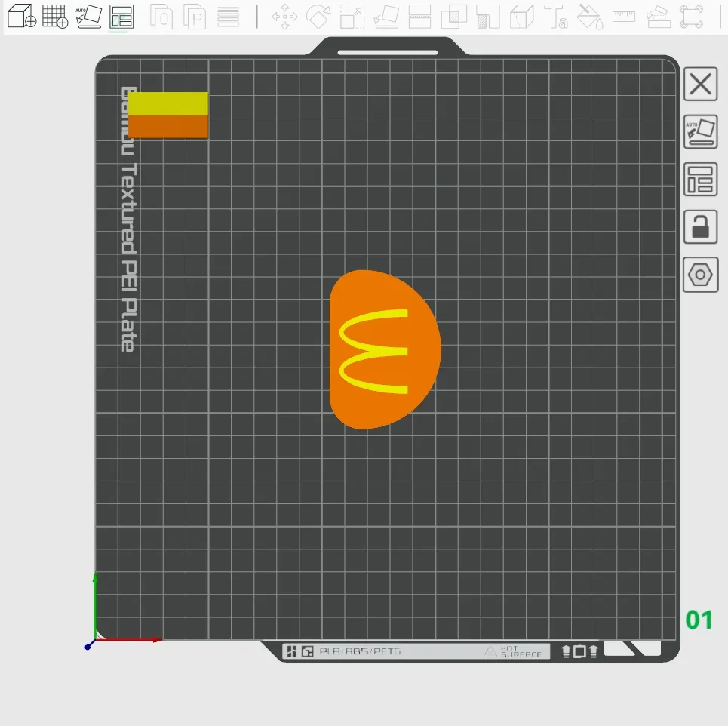Select the Text shape tool
The height and width of the screenshot is (726, 728).
(x=556, y=17)
